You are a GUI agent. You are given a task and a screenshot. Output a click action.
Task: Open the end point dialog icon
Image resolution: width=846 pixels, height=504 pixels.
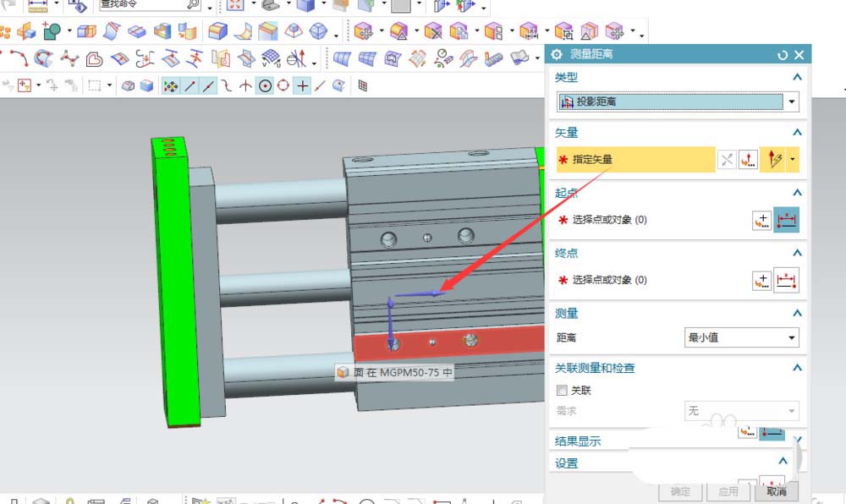pos(762,280)
